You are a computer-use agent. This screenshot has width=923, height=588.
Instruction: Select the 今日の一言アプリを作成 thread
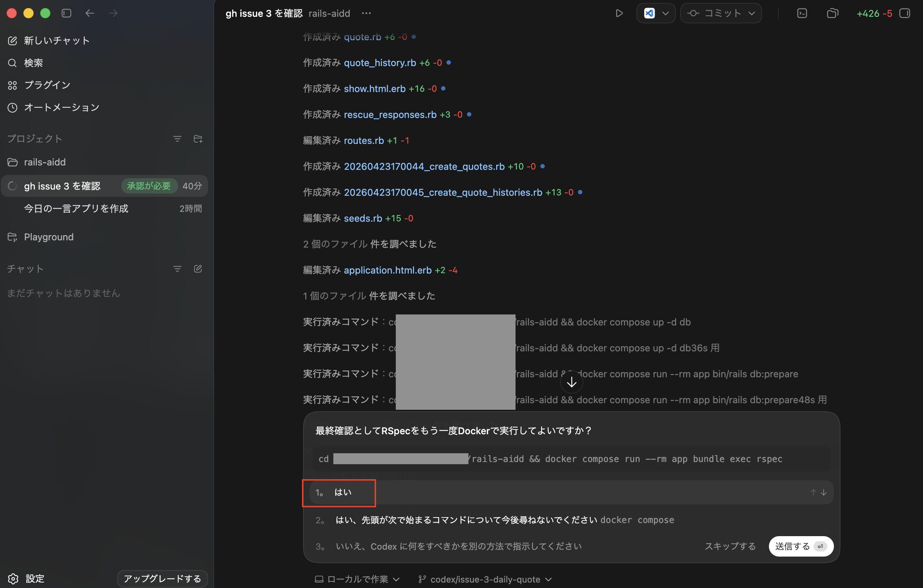point(76,209)
